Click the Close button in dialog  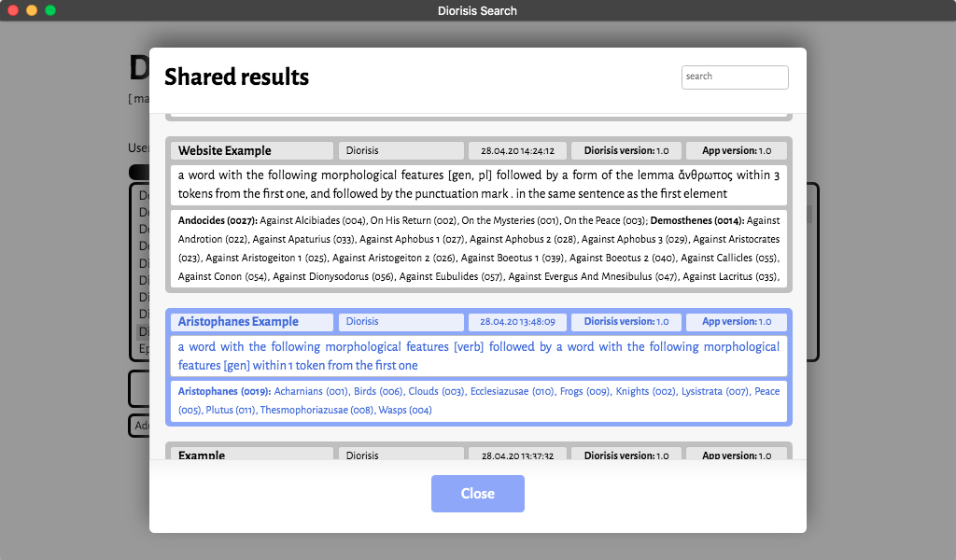(477, 494)
